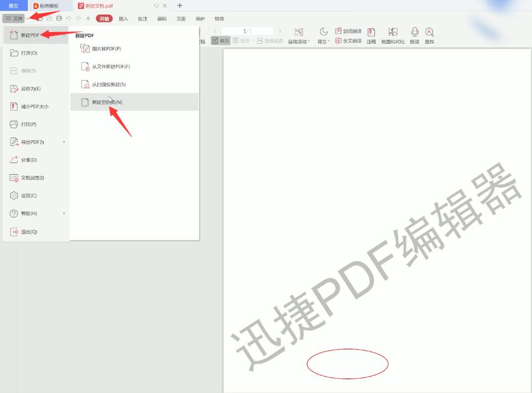The height and width of the screenshot is (393, 532).
Task: Open 文档属性(I) document properties
Action: point(35,177)
